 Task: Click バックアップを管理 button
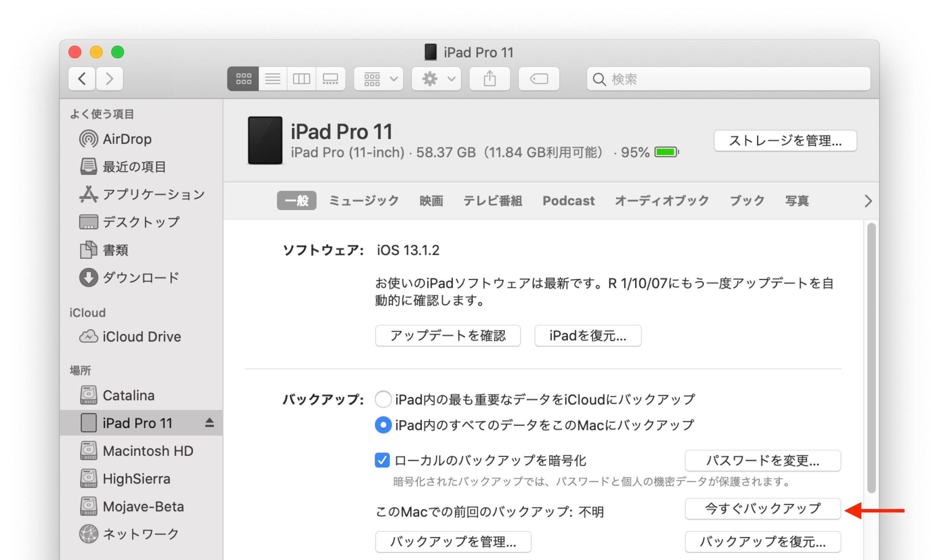point(453,542)
